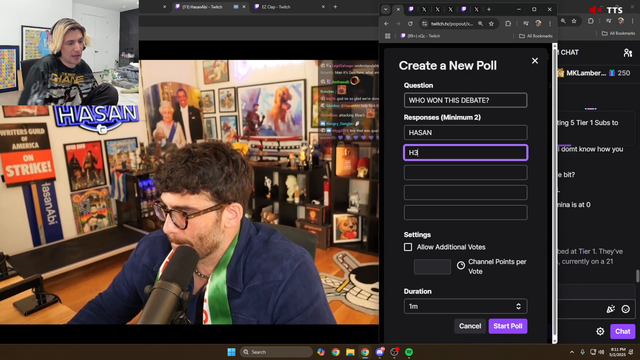Screen dimensions: 640x360
Task: Toggle the muted TTS speaker icon
Action: (x=596, y=10)
